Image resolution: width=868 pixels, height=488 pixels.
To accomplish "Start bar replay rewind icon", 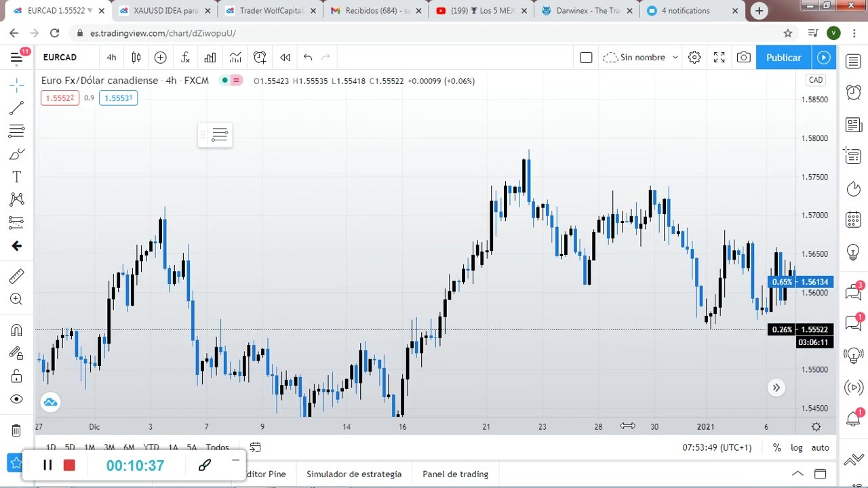I will click(285, 58).
